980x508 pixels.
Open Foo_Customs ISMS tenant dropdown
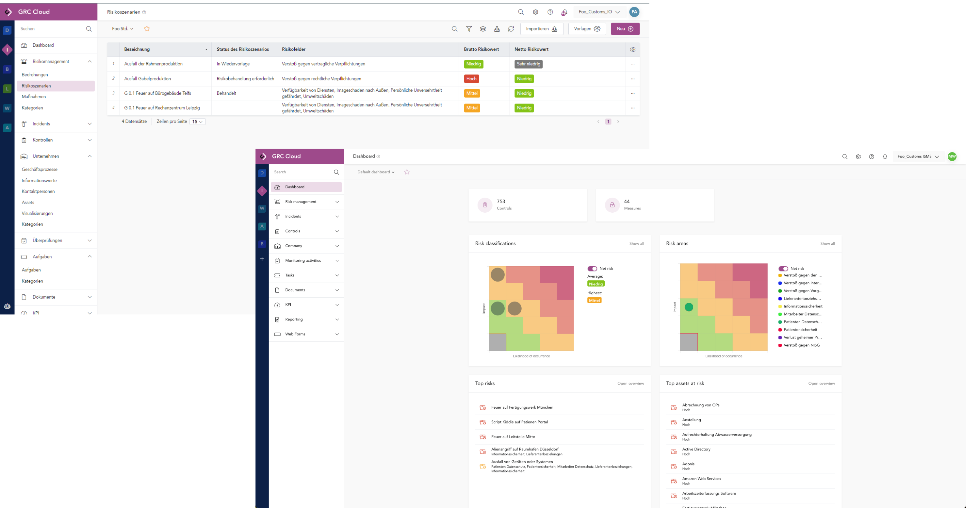[x=918, y=156]
